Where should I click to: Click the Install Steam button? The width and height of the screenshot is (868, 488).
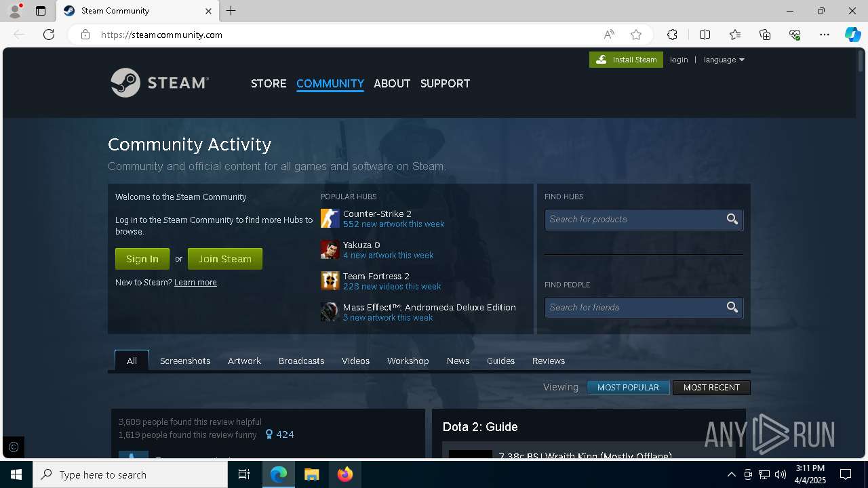pos(626,60)
